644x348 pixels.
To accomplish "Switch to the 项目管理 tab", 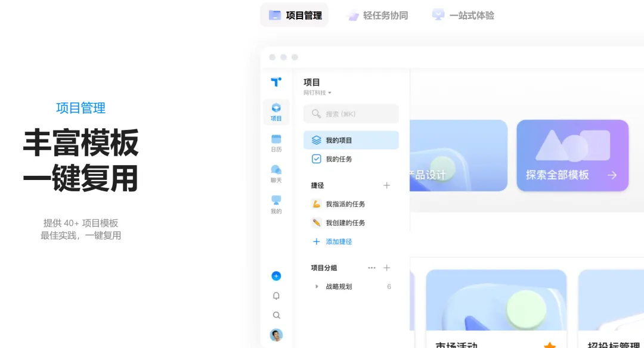I will coord(295,15).
